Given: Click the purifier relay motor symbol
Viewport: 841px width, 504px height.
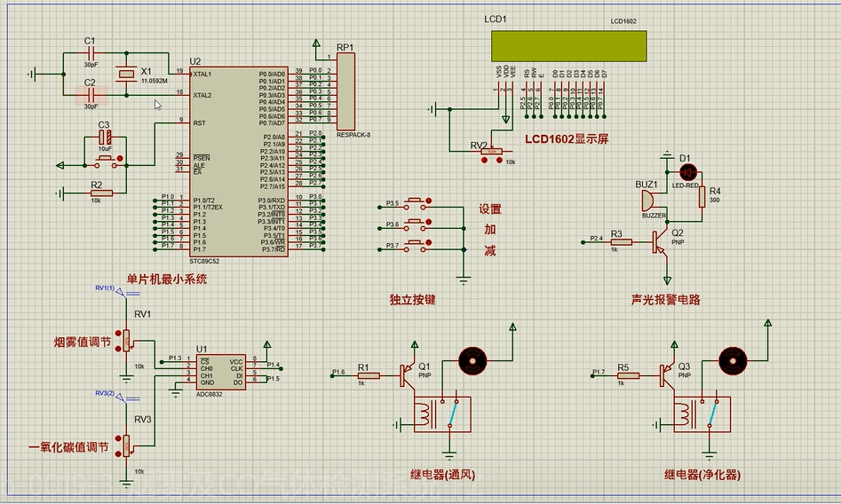Looking at the screenshot, I should click(731, 360).
